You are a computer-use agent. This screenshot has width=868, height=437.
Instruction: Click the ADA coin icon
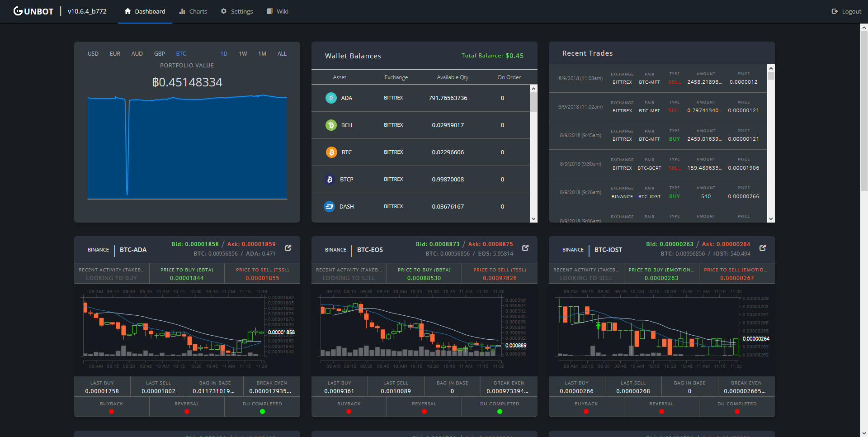(x=331, y=98)
